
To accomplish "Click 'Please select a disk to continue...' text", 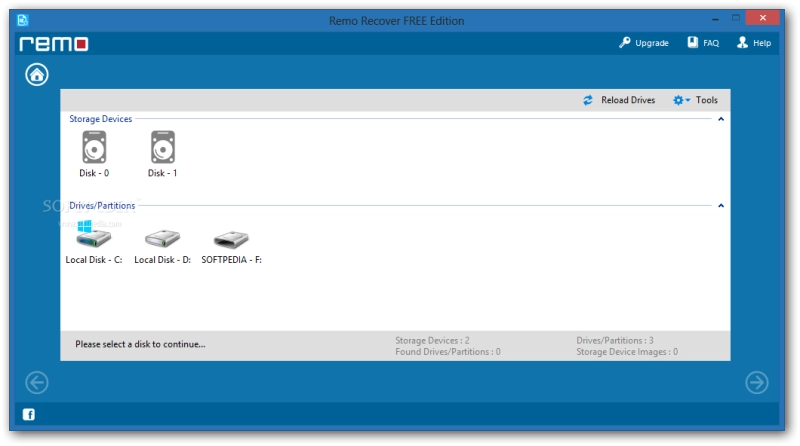I will click(x=140, y=344).
